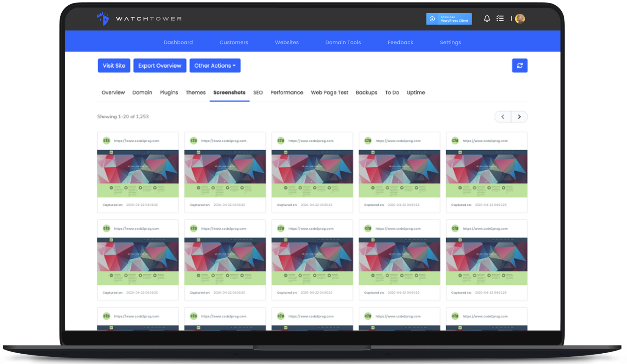627x364 pixels.
Task: Expand the Other Actions dropdown
Action: coord(215,65)
